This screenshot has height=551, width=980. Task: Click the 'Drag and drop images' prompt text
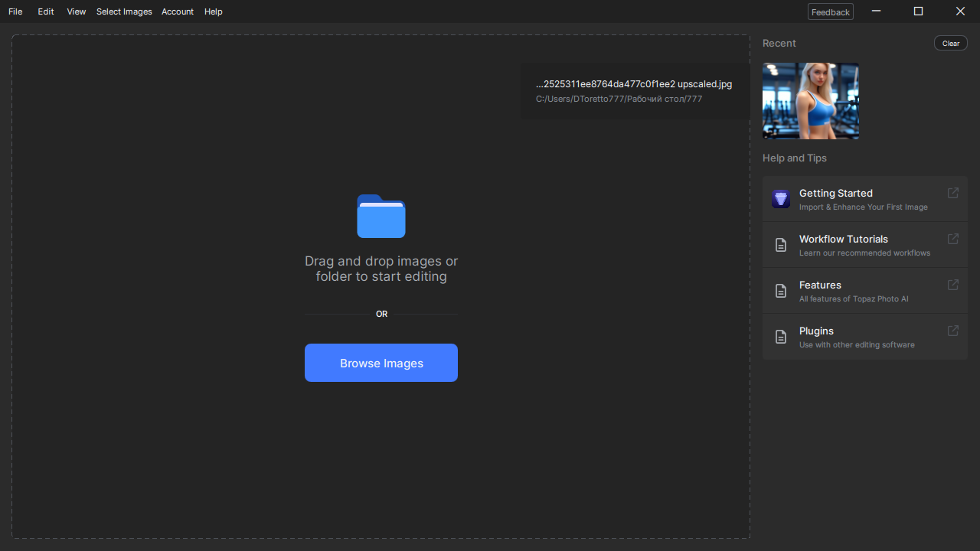tap(381, 269)
